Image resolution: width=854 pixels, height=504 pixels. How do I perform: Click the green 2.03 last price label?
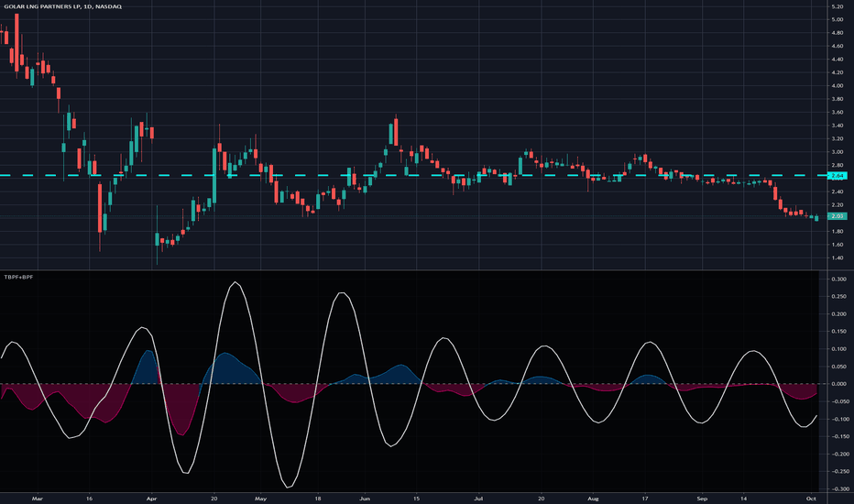(838, 216)
